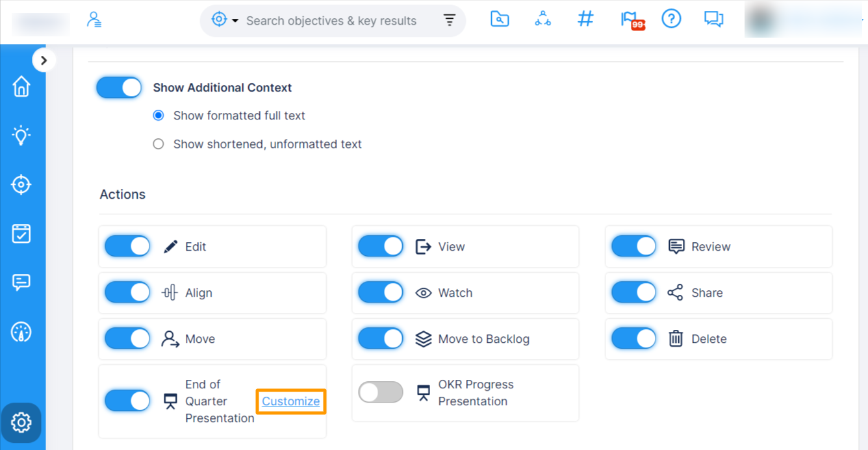Select the lightbulb ideas icon in sidebar
Viewport: 868px width, 450px height.
[x=21, y=135]
